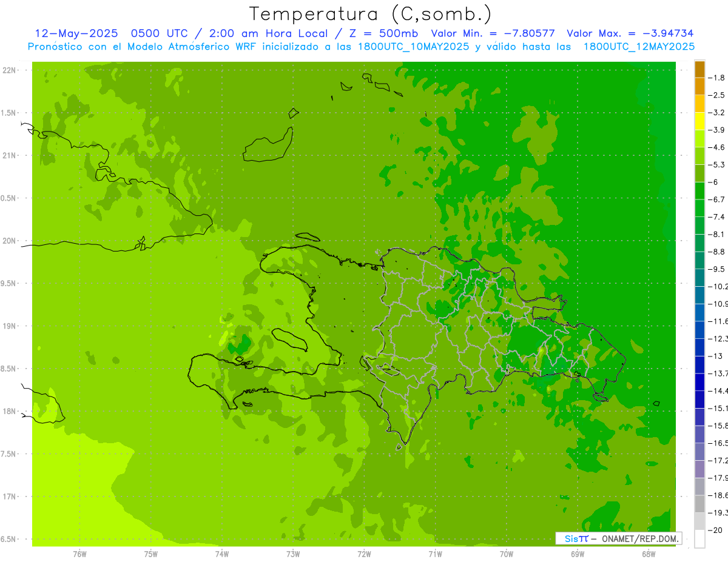Click the "20N" latitude label
Screen dimensions: 728x562
8,241
